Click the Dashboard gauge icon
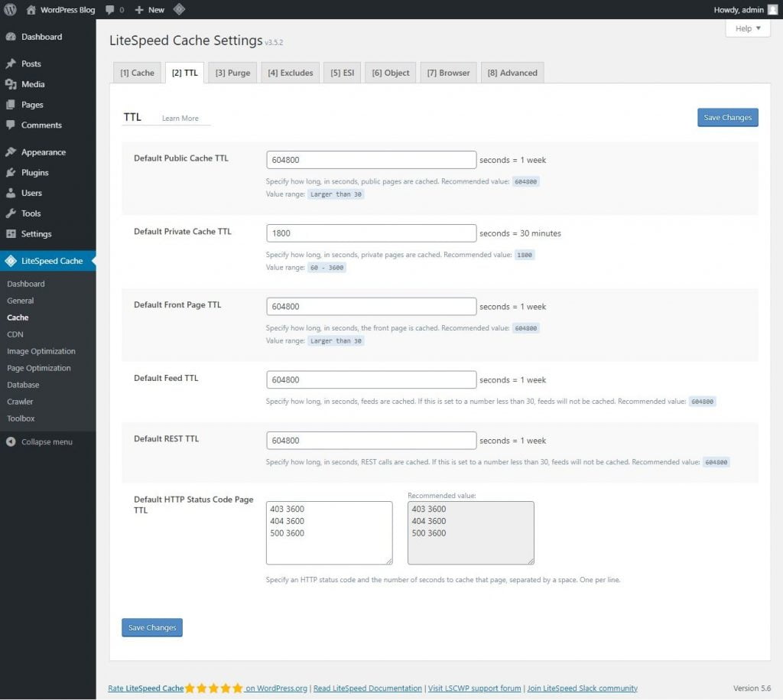The width and height of the screenshot is (783, 700). tap(11, 37)
